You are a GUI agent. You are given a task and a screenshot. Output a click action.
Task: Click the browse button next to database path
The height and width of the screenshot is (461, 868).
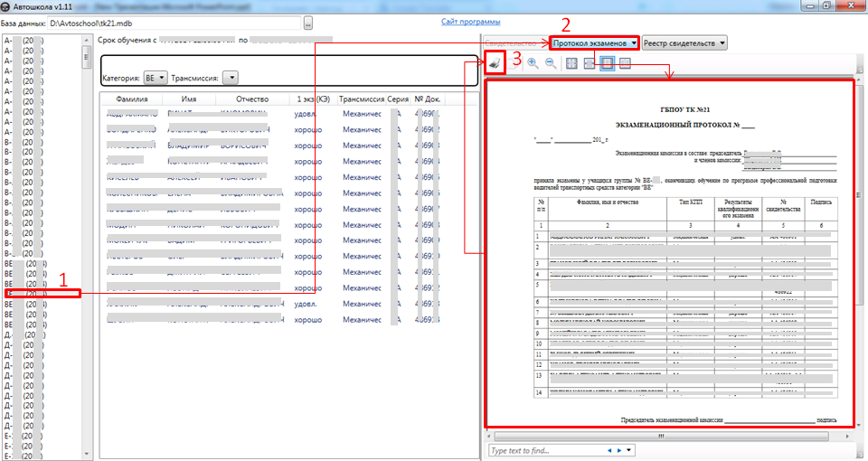[x=308, y=23]
